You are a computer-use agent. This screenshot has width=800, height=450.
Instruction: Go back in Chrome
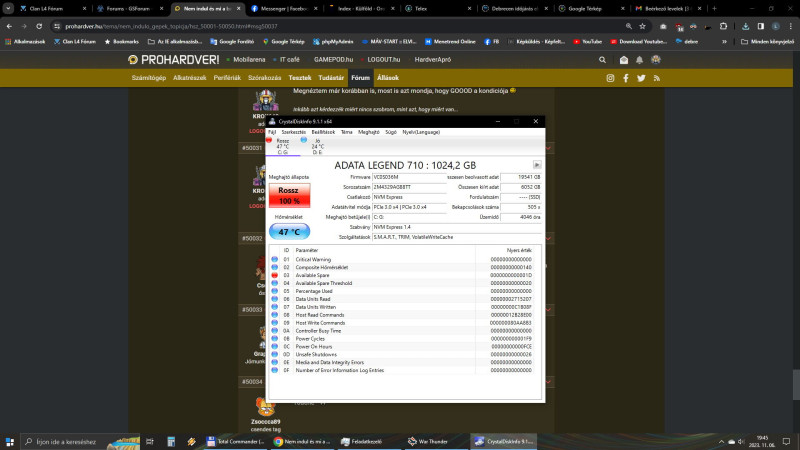point(9,26)
